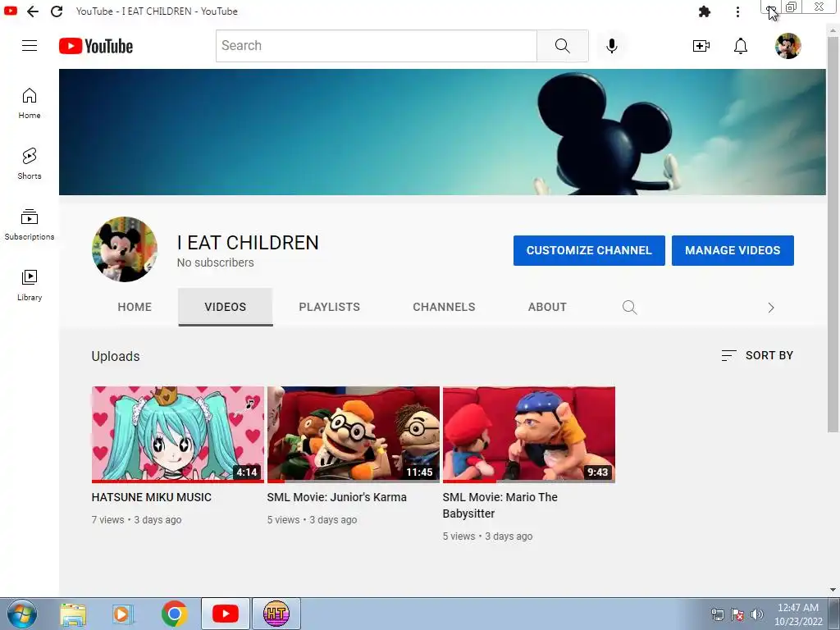This screenshot has height=630, width=840.
Task: Click the MANAGE VIDEOS button
Action: pyautogui.click(x=733, y=250)
